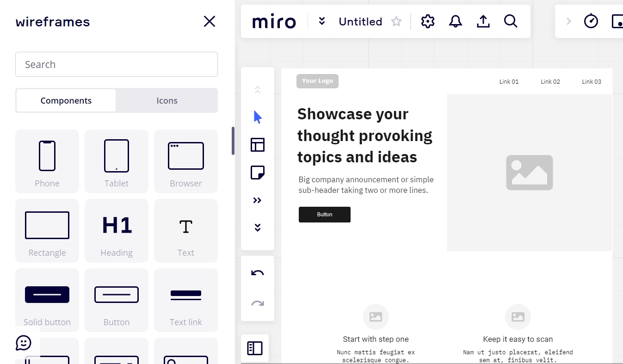This screenshot has width=623, height=364.
Task: Click the export board upload icon
Action: 483,21
